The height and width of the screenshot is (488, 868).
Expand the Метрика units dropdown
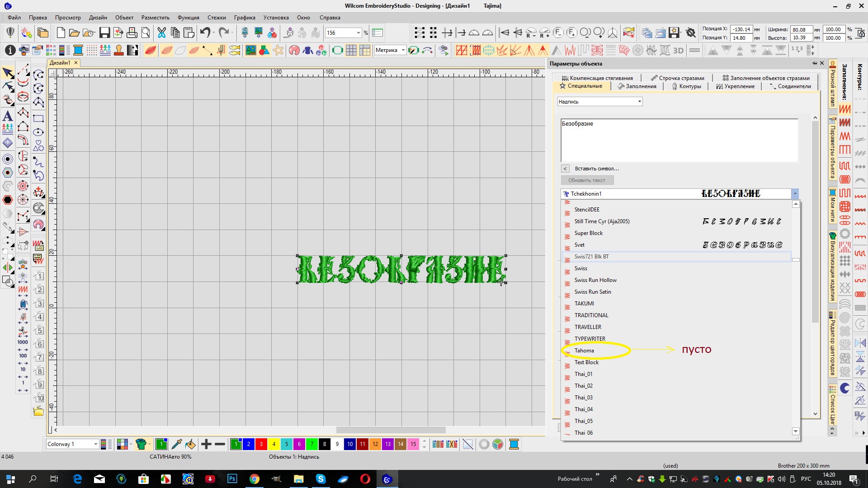(403, 50)
